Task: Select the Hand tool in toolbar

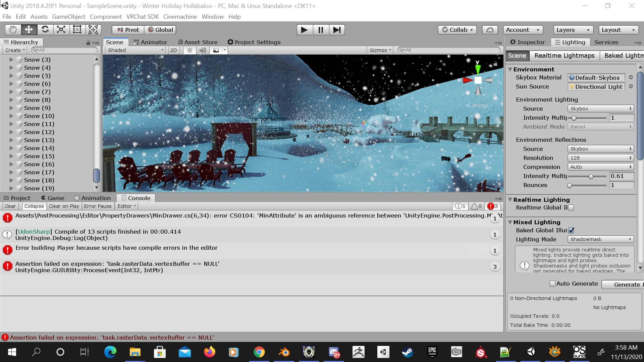Action: [x=13, y=30]
